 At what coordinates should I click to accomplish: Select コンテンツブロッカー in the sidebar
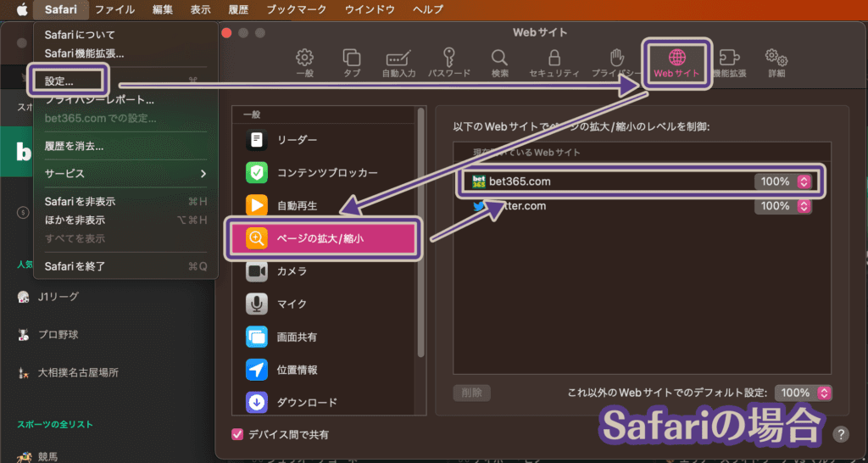[x=325, y=173]
